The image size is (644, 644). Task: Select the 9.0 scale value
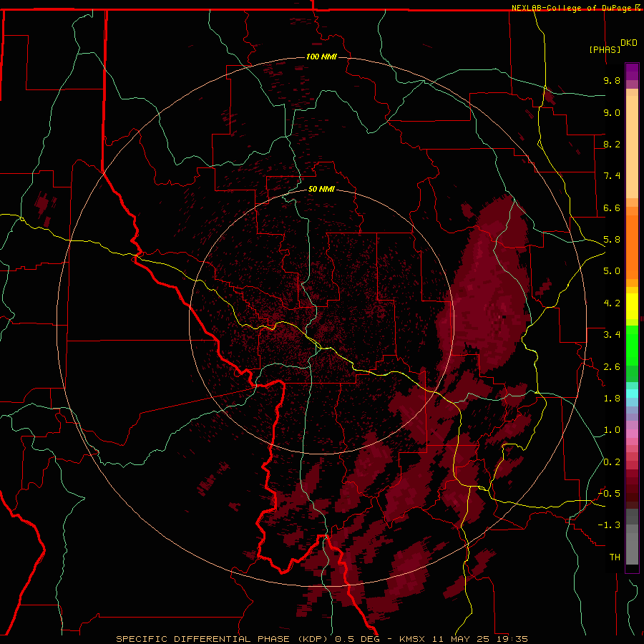[x=612, y=112]
